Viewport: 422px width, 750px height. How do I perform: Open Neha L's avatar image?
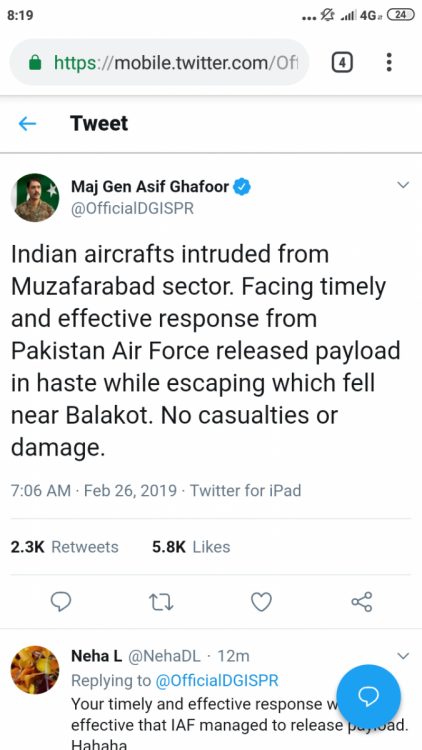pyautogui.click(x=35, y=670)
